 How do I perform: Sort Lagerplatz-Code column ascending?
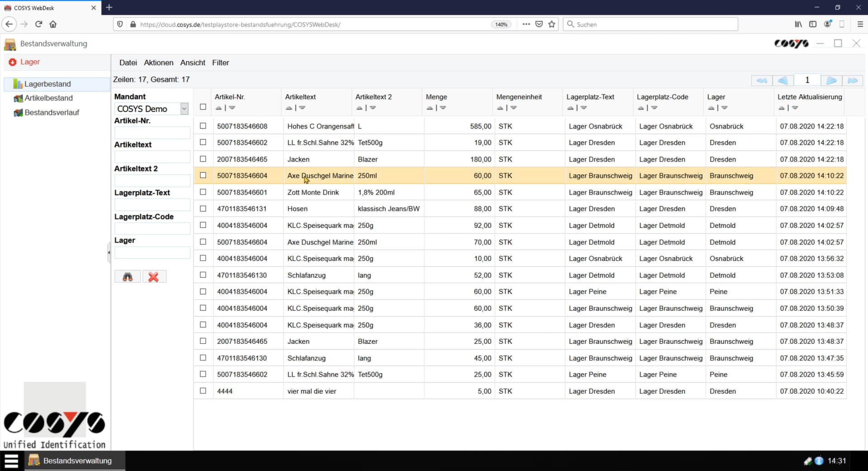coord(641,108)
